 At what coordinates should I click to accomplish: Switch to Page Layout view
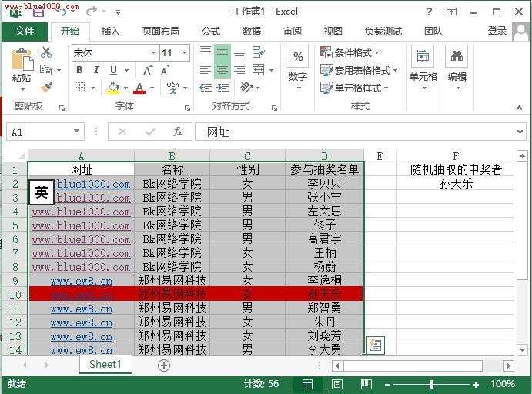[337, 384]
